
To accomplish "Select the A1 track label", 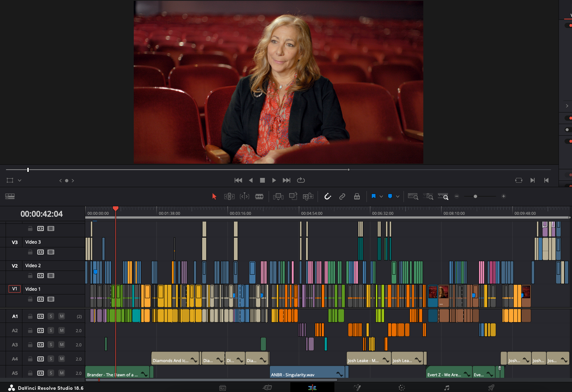I will point(15,317).
